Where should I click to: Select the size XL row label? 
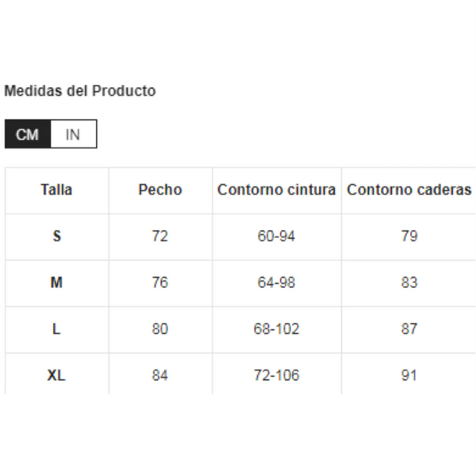(x=56, y=375)
